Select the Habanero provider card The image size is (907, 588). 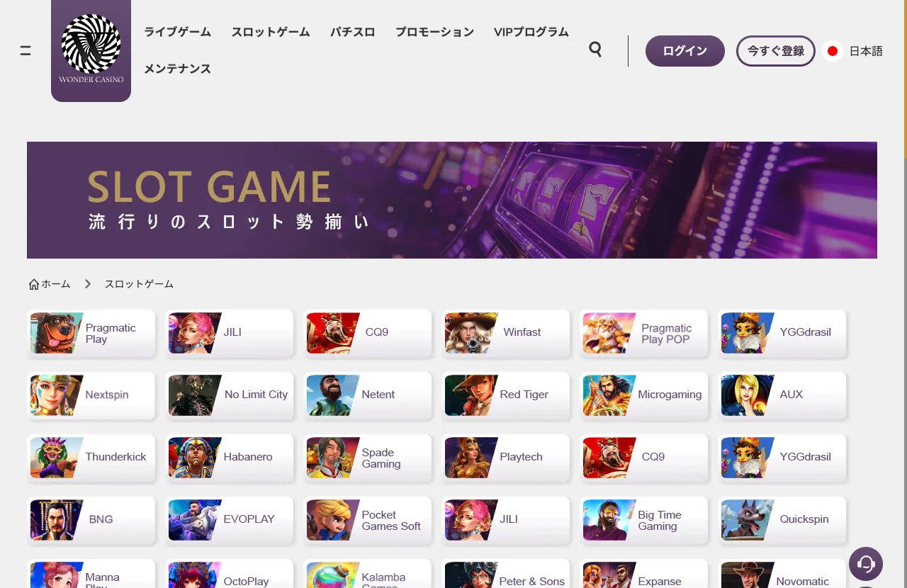point(229,458)
